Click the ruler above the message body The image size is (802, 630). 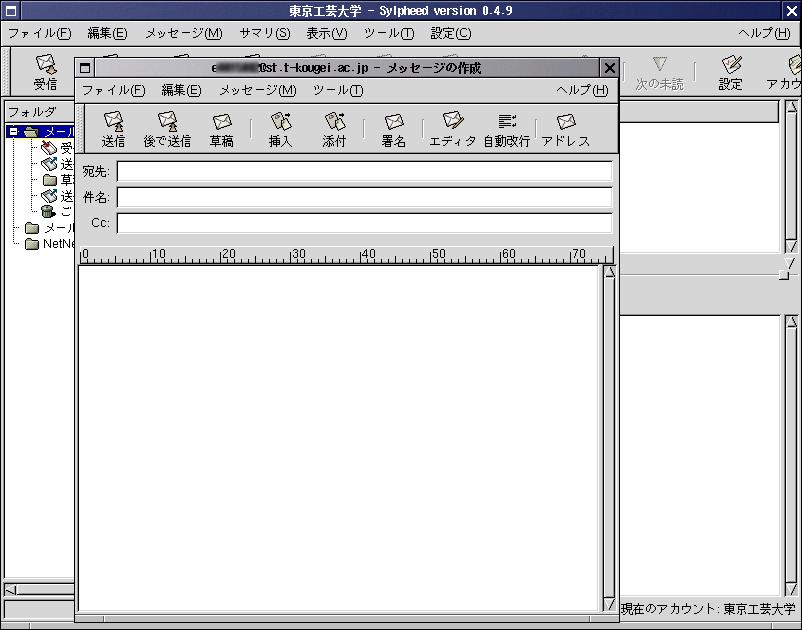click(347, 255)
